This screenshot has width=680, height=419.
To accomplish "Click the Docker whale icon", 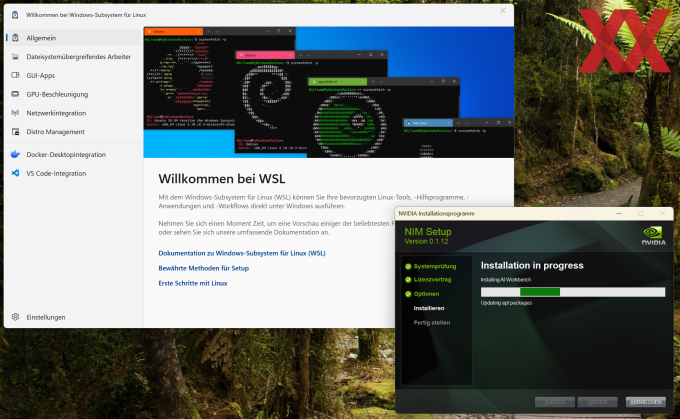I will [15, 154].
